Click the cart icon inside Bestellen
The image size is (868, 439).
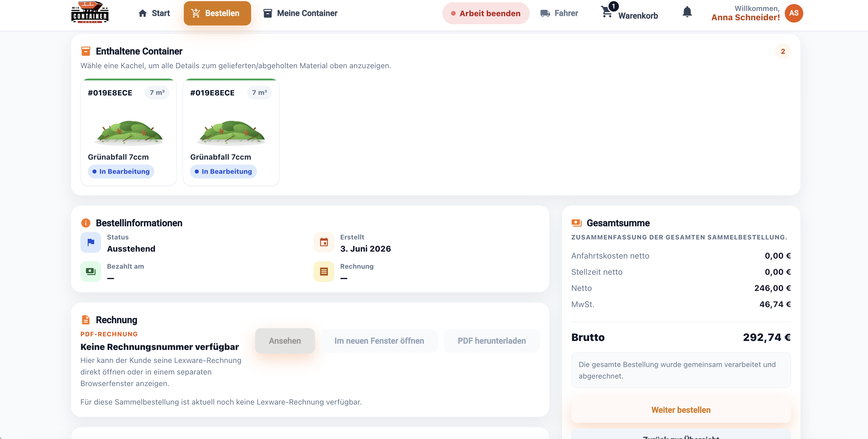(x=195, y=13)
